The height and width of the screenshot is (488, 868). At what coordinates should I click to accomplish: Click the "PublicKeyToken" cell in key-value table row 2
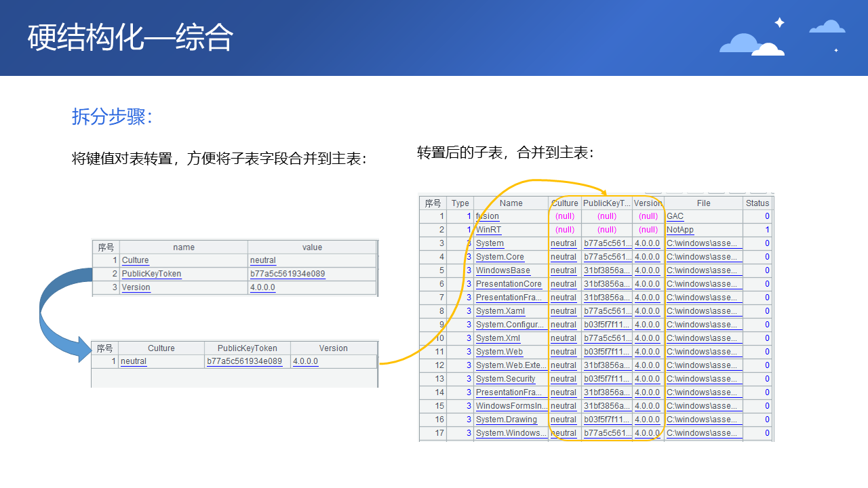(151, 274)
